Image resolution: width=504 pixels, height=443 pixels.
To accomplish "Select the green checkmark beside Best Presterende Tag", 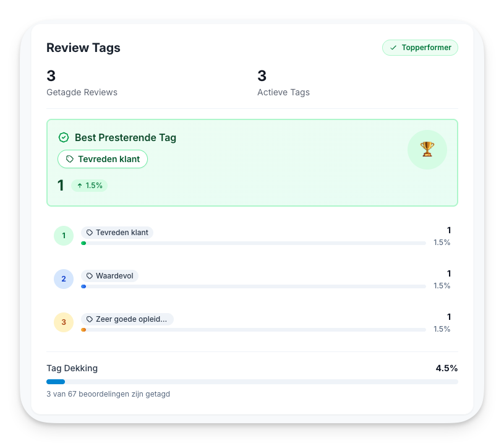I will point(64,137).
